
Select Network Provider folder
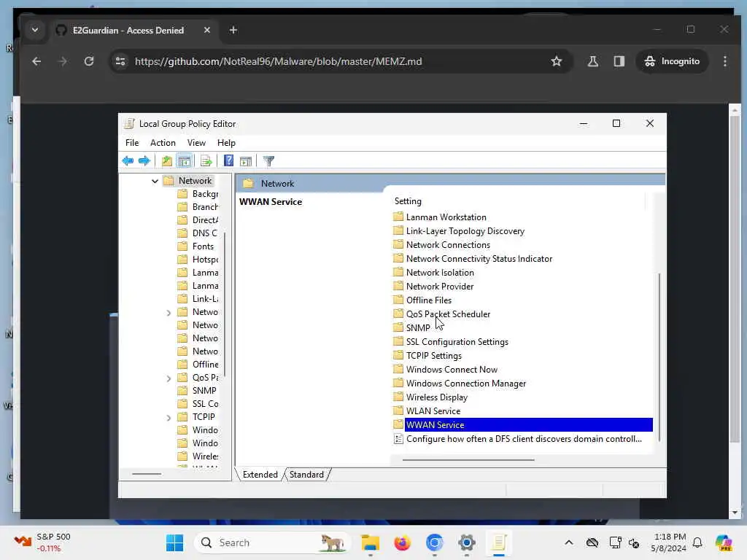point(440,286)
